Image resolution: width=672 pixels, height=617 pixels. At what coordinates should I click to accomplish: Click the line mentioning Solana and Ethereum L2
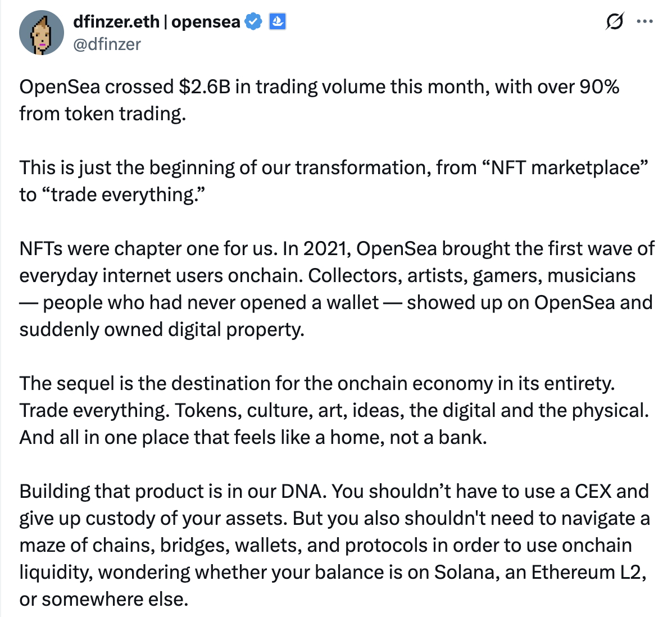point(333,573)
